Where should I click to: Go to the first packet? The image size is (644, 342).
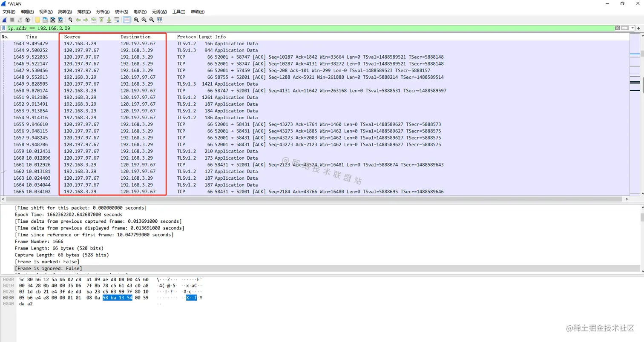101,20
